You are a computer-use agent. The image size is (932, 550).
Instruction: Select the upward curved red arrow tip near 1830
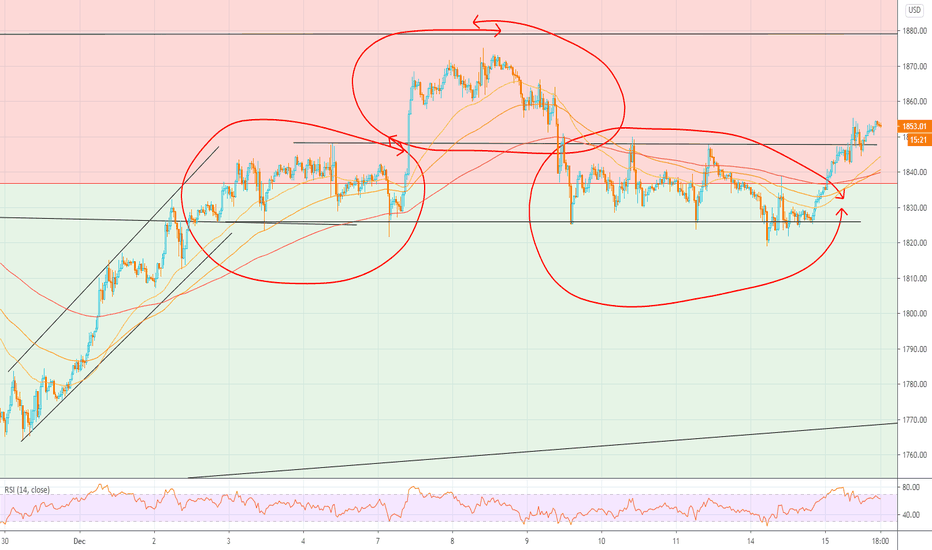pyautogui.click(x=842, y=212)
